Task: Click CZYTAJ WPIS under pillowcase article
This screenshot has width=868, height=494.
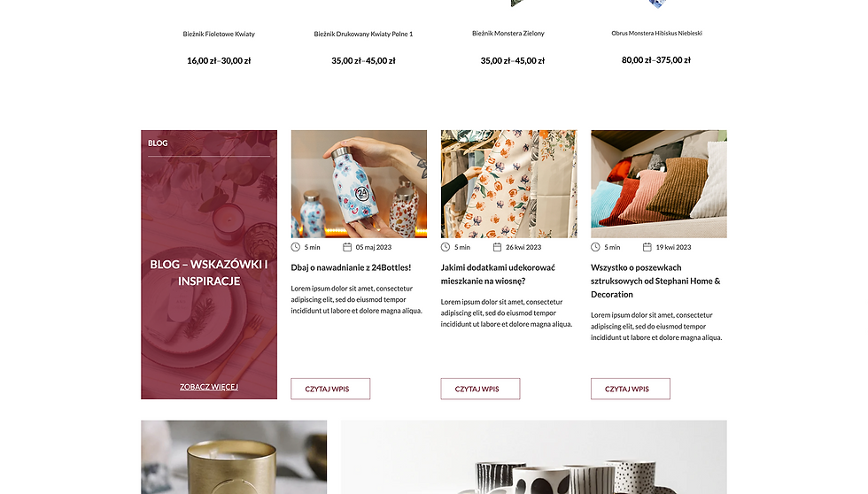Action: tap(631, 389)
